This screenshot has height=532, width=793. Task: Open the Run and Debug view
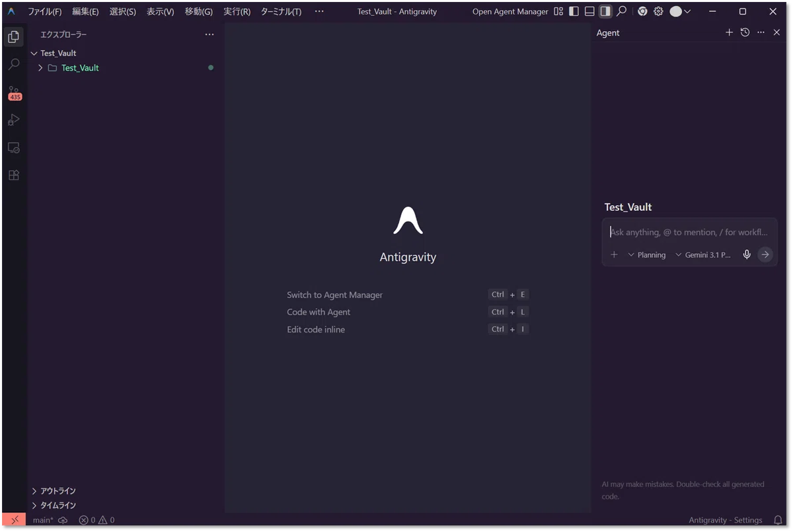coord(14,120)
